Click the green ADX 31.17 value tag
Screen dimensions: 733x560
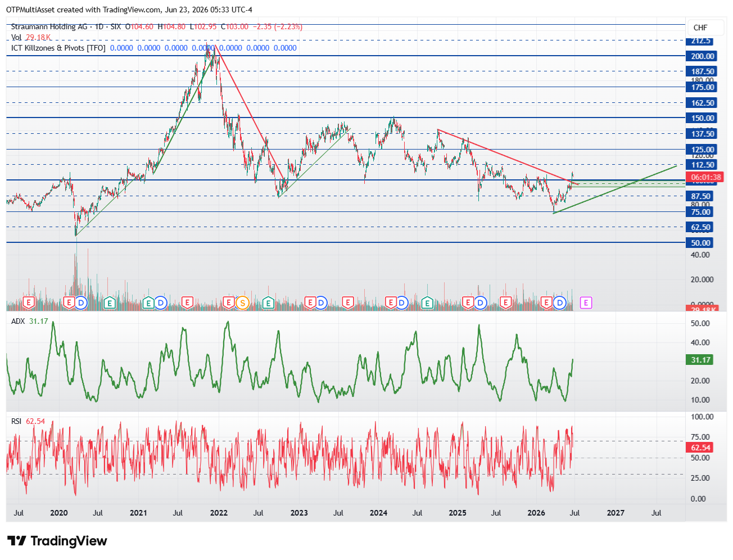pos(700,360)
